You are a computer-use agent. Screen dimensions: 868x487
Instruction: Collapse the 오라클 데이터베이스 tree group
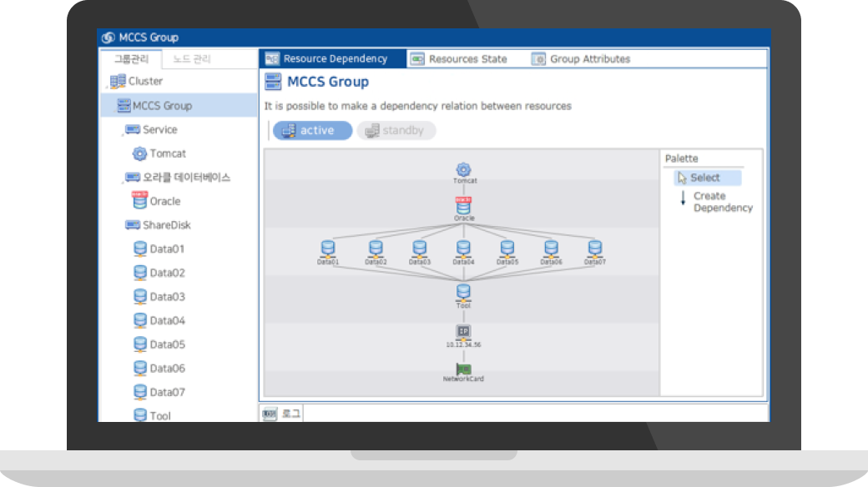pos(122,181)
